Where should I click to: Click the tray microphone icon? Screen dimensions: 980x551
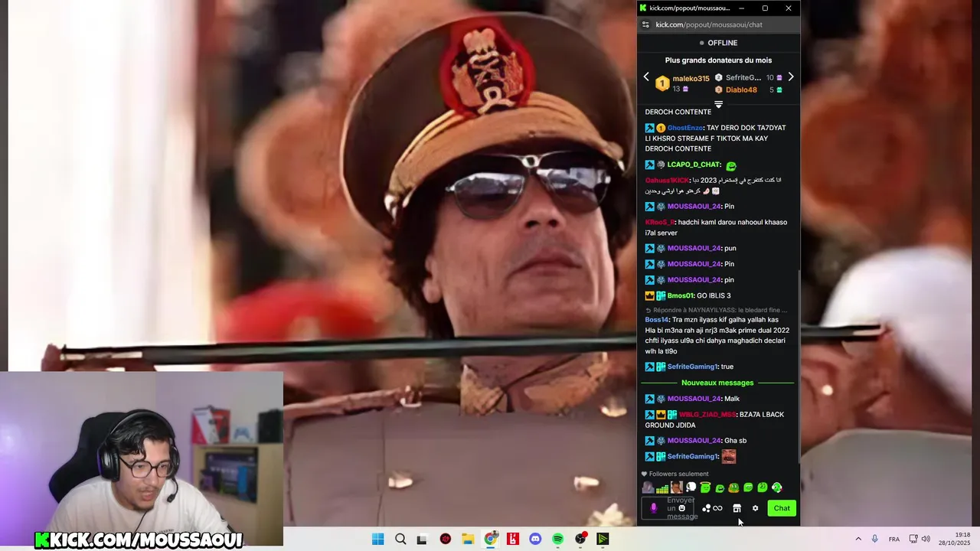pyautogui.click(x=875, y=539)
